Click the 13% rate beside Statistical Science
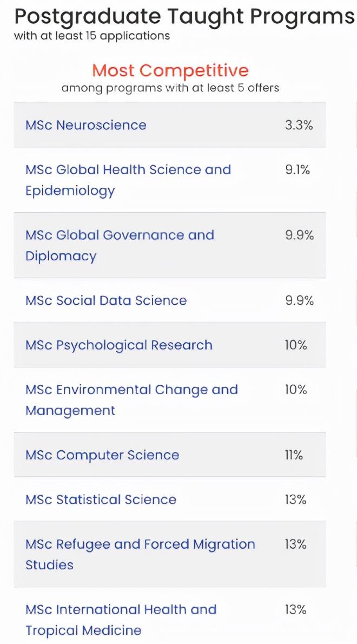This screenshot has height=644, width=357. pyautogui.click(x=295, y=500)
